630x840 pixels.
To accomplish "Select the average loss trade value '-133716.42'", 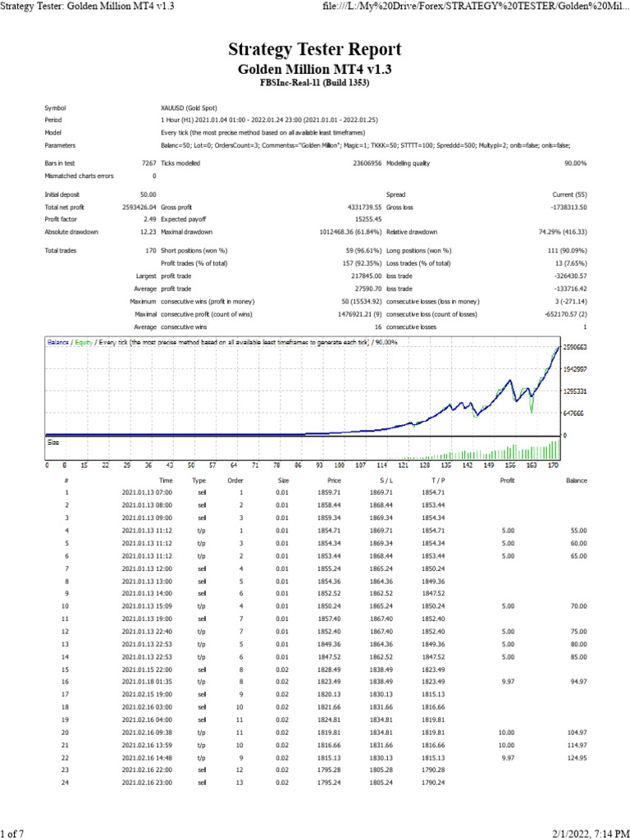I will point(570,290).
